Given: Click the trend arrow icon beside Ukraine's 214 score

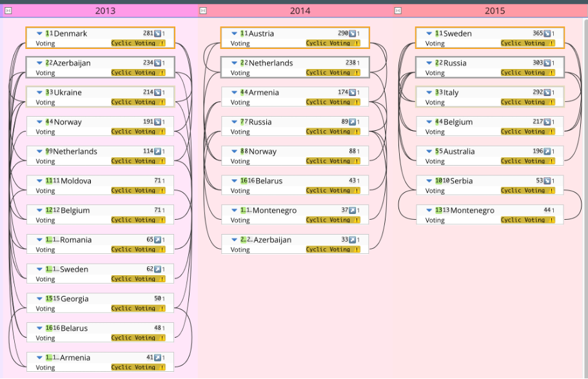Looking at the screenshot, I should 157,92.
